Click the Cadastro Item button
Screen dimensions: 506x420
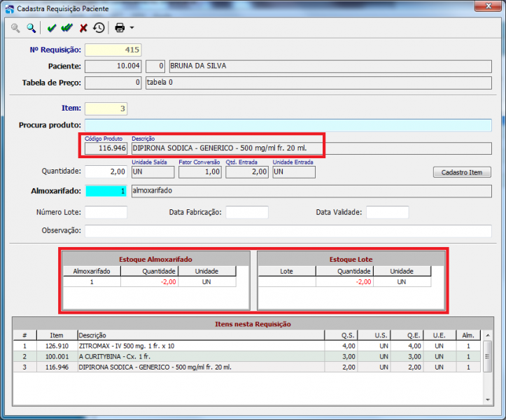[462, 172]
